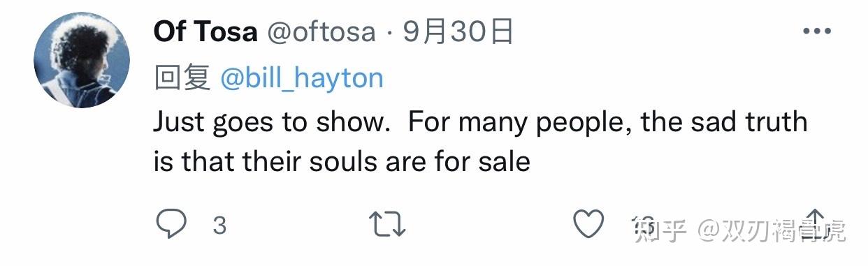Visit the Of Tosa display name
The height and width of the screenshot is (266, 868).
(x=205, y=31)
